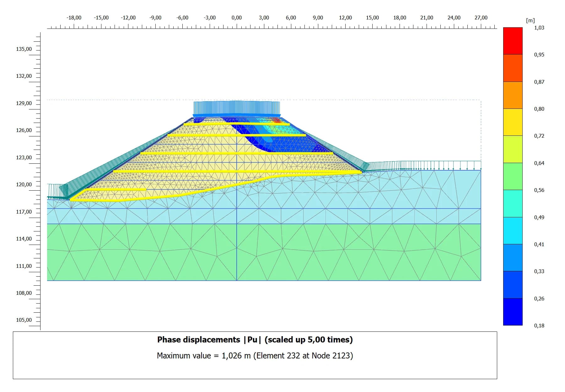Click the 27,00 label on horizontal ruler
Viewport: 565px width, 392px height.
point(481,18)
